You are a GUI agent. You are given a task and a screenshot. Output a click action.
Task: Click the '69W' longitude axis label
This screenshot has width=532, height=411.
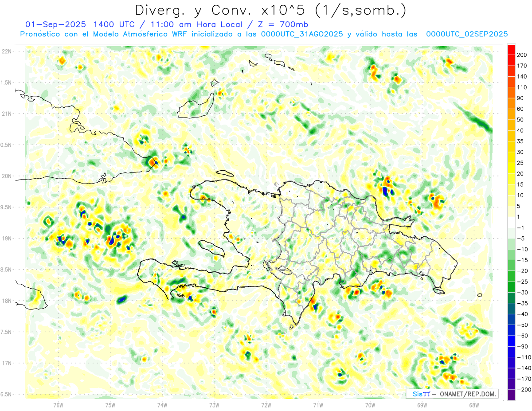(x=422, y=405)
